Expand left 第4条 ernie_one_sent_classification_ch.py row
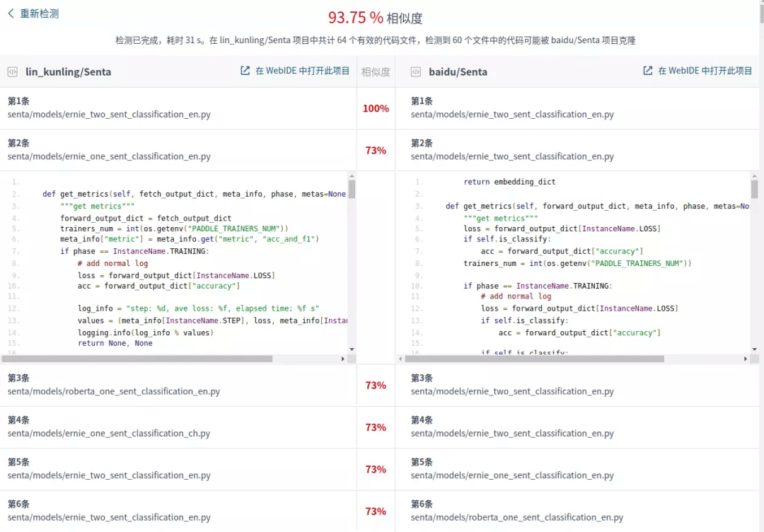Image resolution: width=764 pixels, height=532 pixels. [178, 427]
